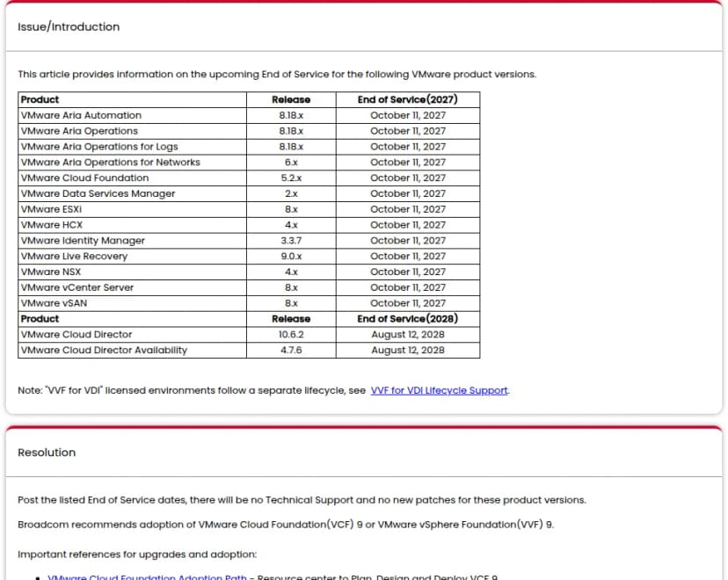Image resolution: width=728 pixels, height=580 pixels.
Task: Click the End of Service(2027) header
Action: [x=408, y=100]
